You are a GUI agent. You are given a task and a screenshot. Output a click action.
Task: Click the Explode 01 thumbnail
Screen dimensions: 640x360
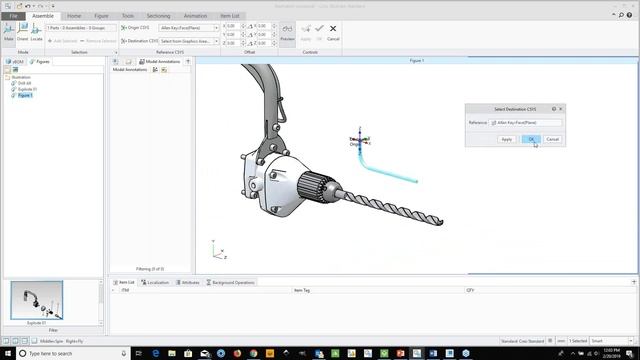37,300
